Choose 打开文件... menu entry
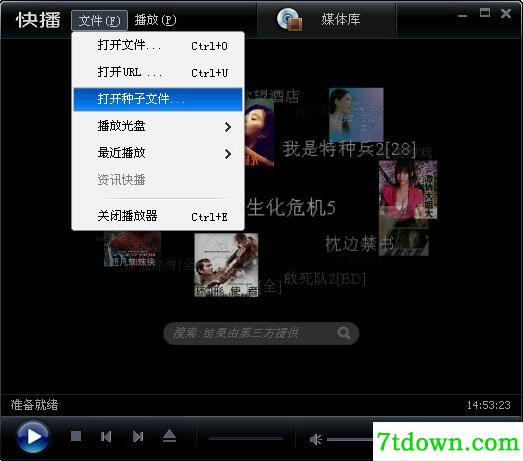The height and width of the screenshot is (461, 523). [x=158, y=45]
